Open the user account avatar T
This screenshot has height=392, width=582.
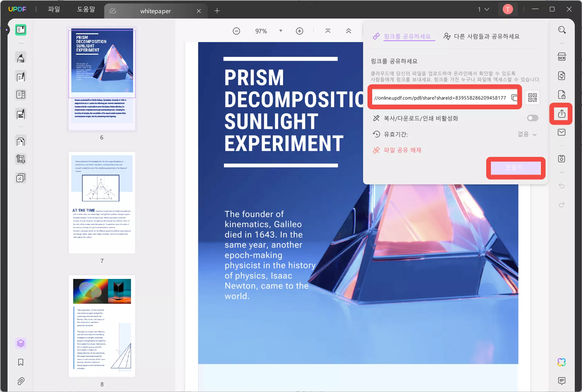click(508, 9)
